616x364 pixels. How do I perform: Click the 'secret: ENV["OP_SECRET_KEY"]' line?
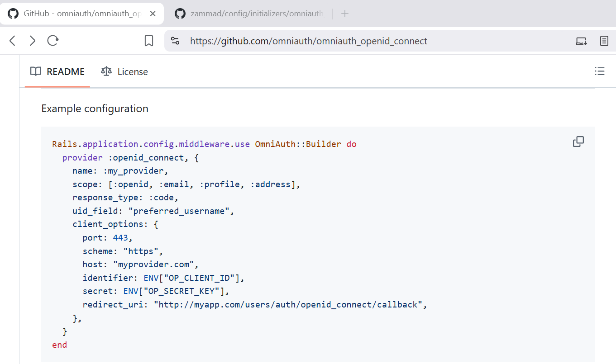point(156,291)
